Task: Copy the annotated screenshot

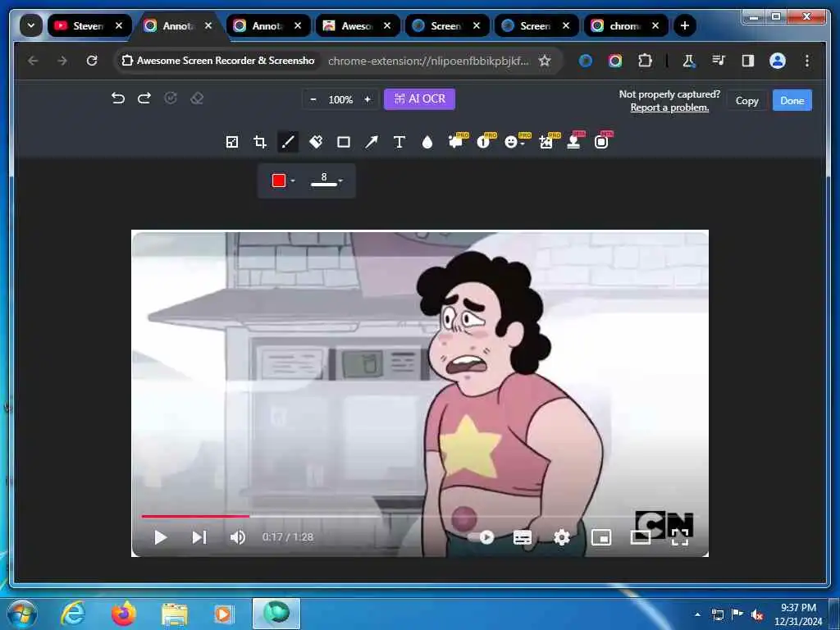Action: (746, 101)
